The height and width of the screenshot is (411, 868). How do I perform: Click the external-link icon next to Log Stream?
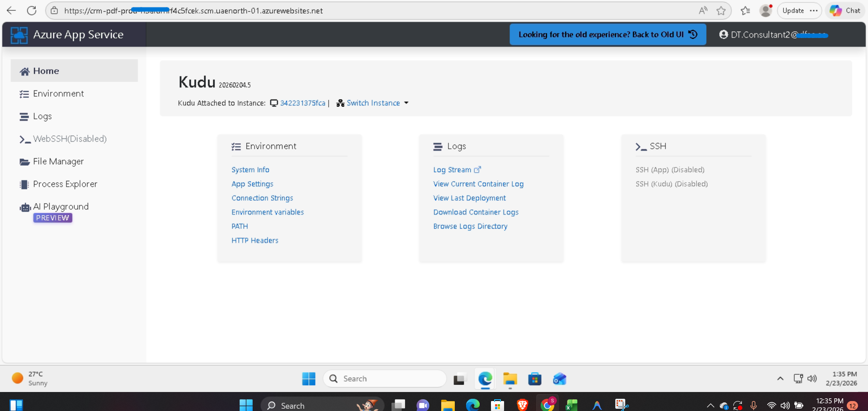click(x=477, y=170)
